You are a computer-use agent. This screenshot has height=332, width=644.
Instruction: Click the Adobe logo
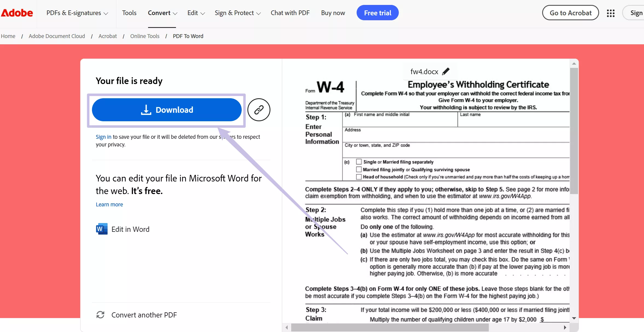(17, 13)
